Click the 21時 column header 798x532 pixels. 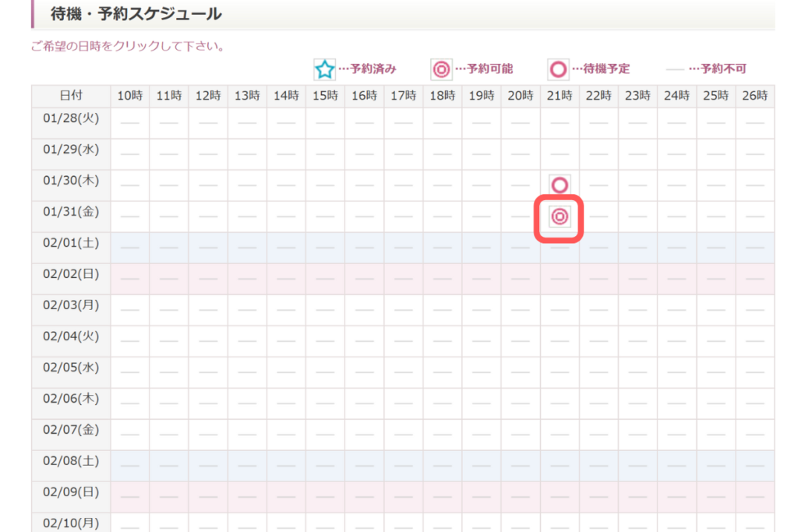pos(560,96)
